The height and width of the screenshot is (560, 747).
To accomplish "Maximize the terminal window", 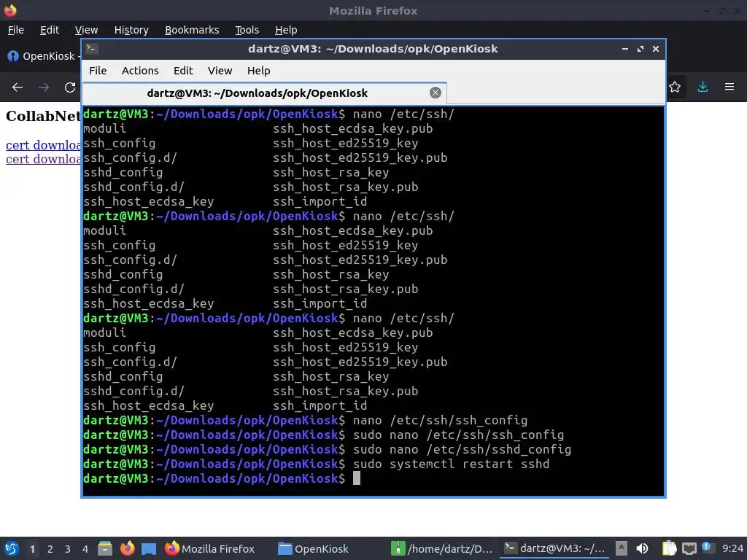I will [640, 49].
